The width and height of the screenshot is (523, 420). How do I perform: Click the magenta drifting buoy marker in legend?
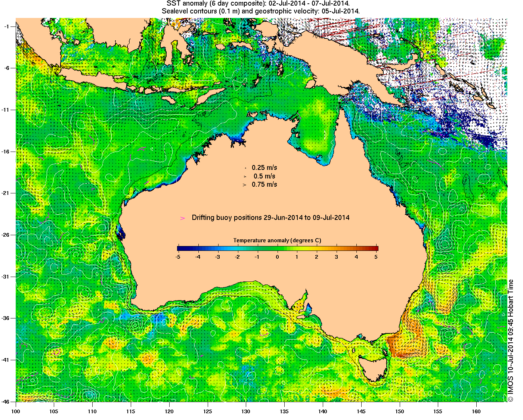[183, 218]
